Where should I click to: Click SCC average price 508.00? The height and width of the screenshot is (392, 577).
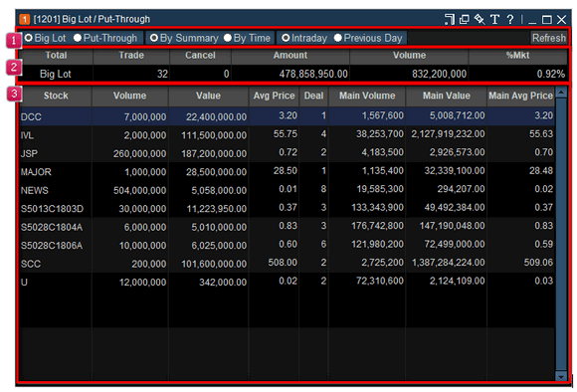[283, 263]
